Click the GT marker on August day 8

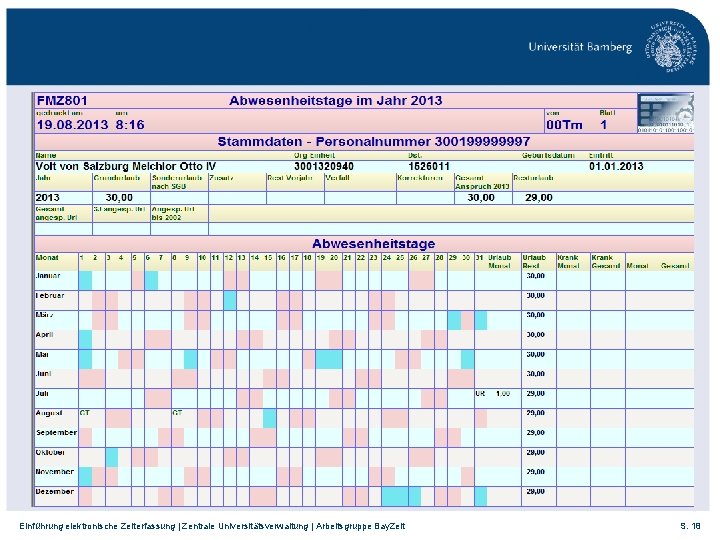point(177,413)
